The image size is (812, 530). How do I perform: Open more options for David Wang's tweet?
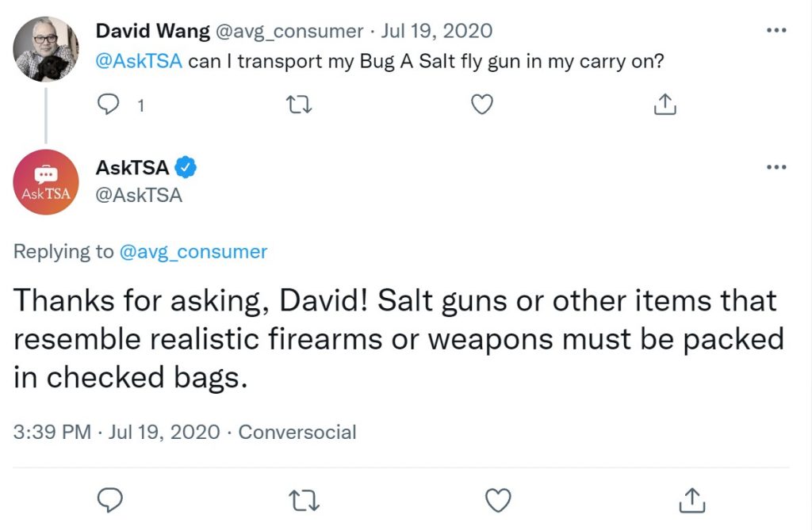776,31
